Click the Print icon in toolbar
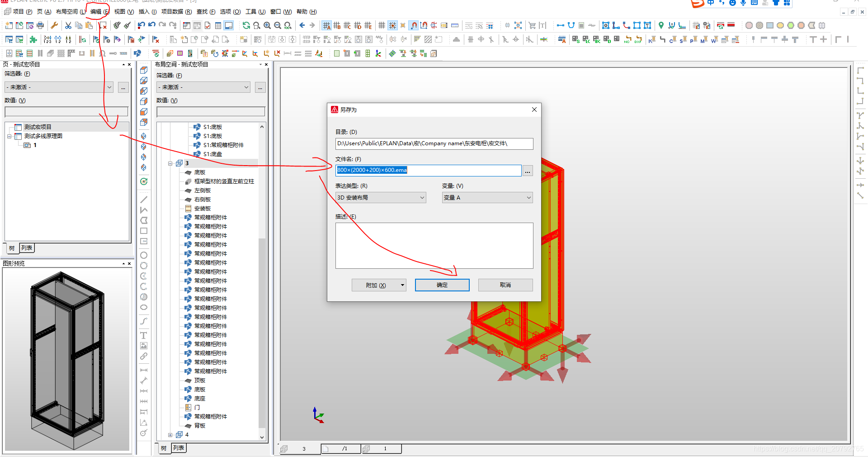The image size is (868, 457). click(40, 25)
